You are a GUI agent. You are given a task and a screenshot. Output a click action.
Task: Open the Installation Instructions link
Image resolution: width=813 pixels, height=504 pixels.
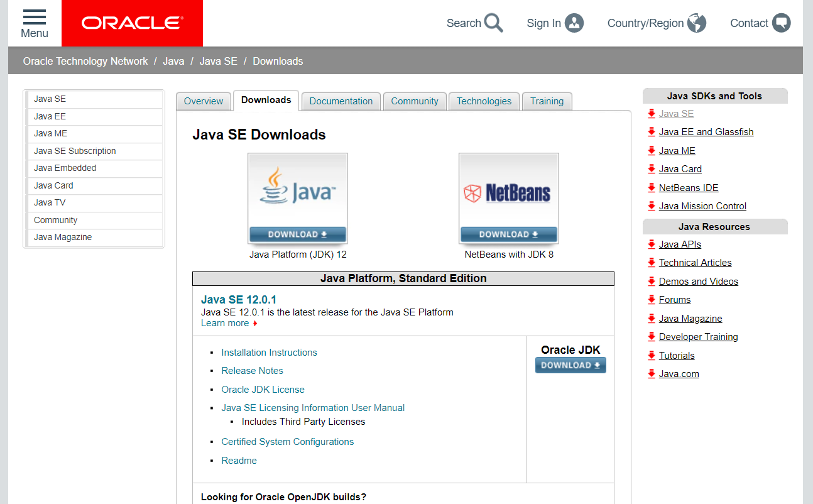tap(269, 353)
